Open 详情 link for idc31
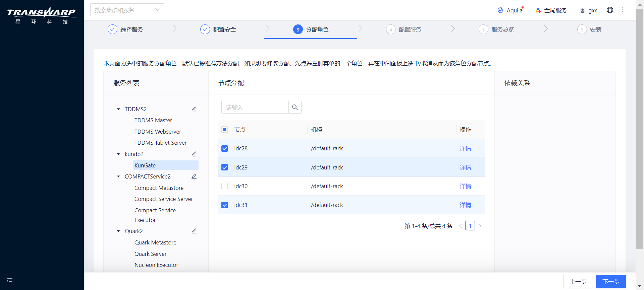 (x=465, y=205)
